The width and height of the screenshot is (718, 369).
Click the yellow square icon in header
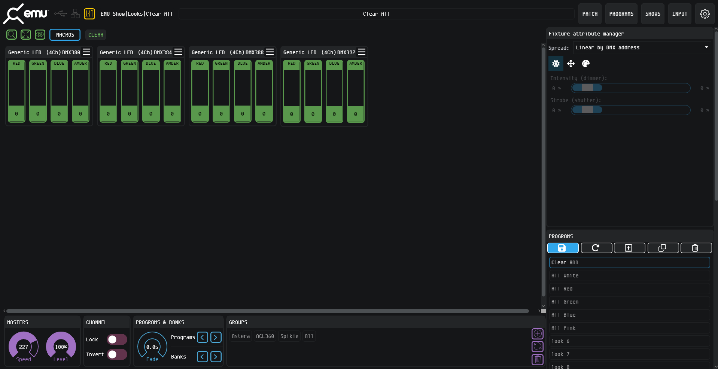point(90,14)
